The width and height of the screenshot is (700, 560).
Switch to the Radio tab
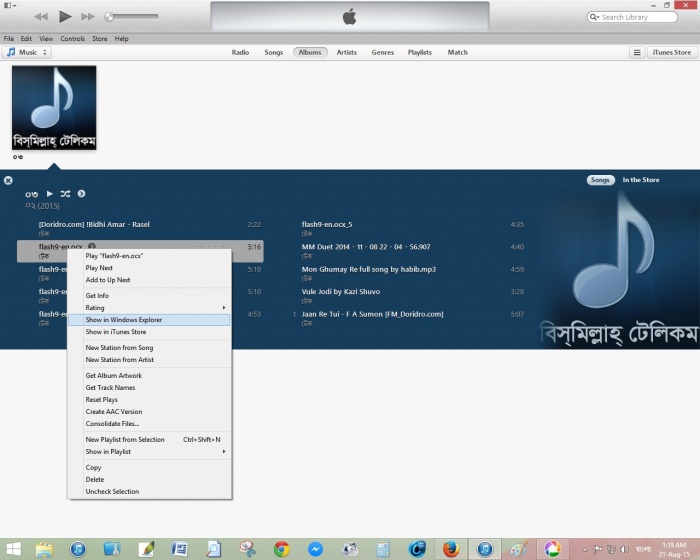point(240,52)
